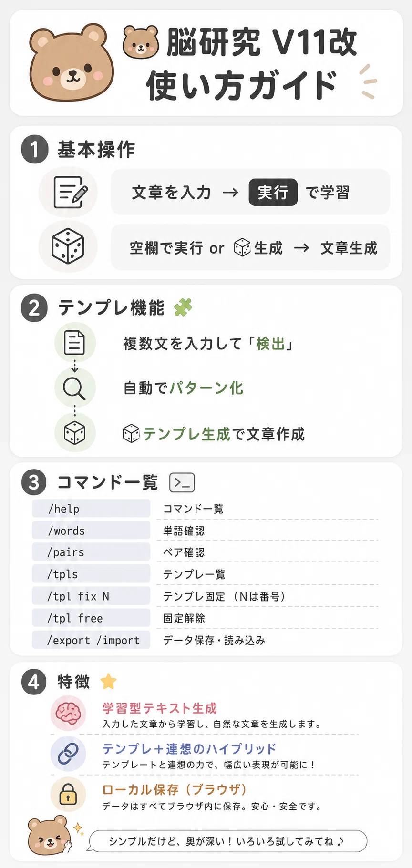Screen dimensions: 412x868
Task: Click the terminal prompt icon next to コマンド一覧
Action: [182, 482]
